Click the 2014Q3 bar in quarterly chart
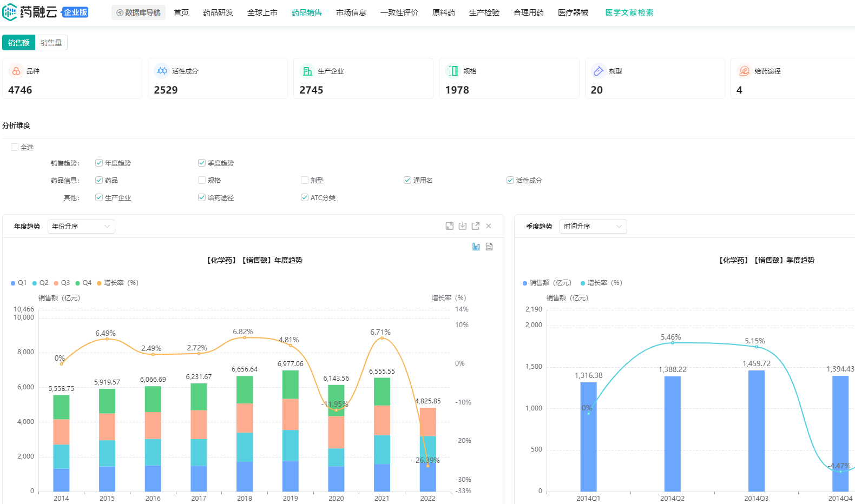855x504 pixels. point(757,431)
